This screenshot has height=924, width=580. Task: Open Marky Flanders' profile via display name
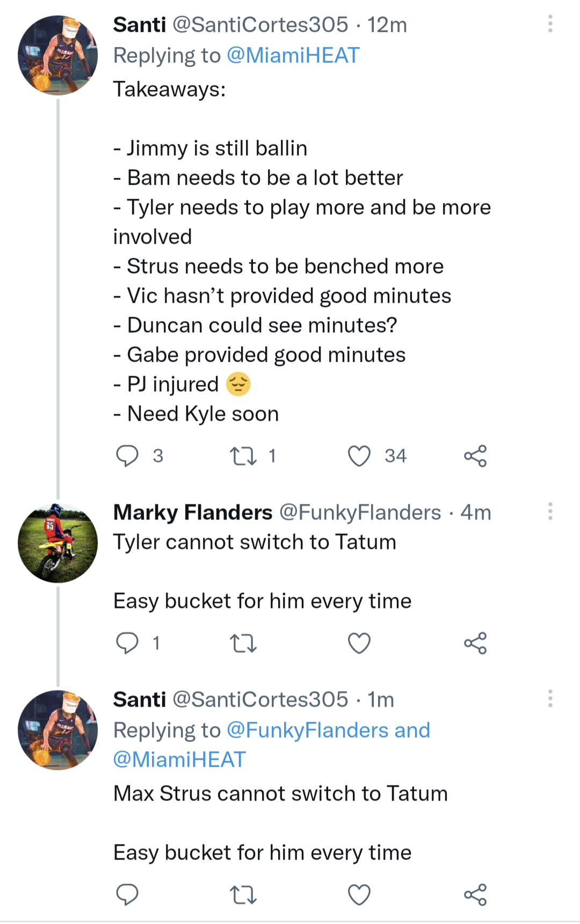[193, 512]
